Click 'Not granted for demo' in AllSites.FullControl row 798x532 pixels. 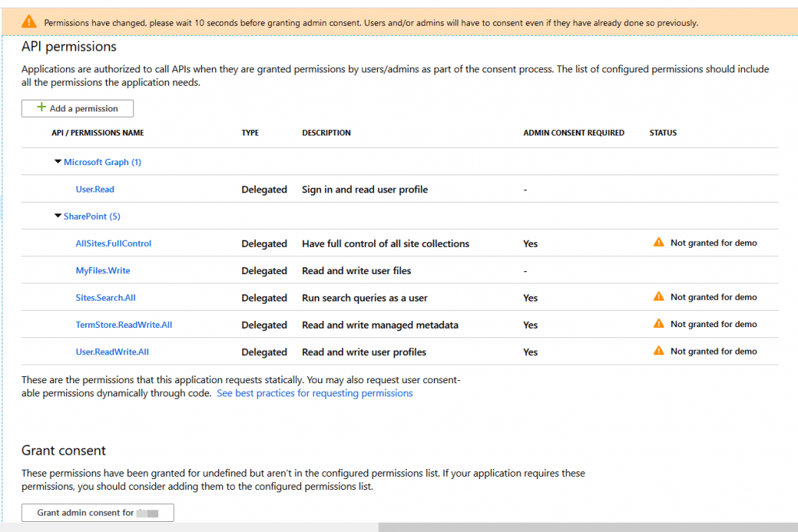[x=714, y=242]
